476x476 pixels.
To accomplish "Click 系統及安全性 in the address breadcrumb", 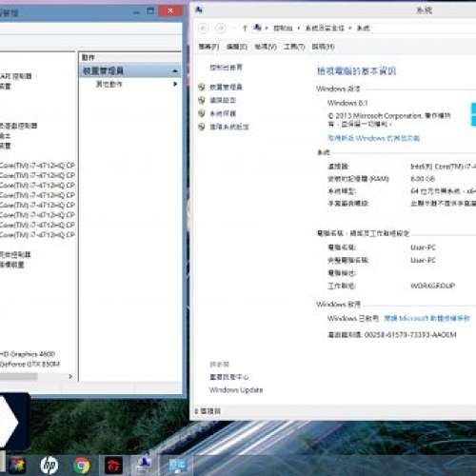I will (325, 29).
